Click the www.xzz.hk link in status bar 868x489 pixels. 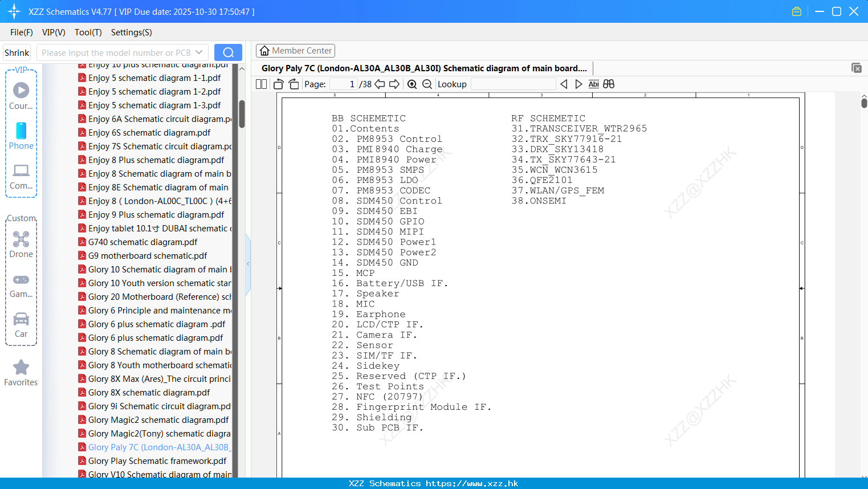tap(472, 483)
